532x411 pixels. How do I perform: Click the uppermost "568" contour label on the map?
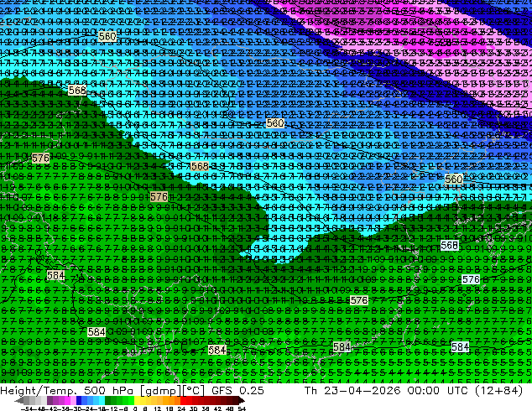pos(77,91)
